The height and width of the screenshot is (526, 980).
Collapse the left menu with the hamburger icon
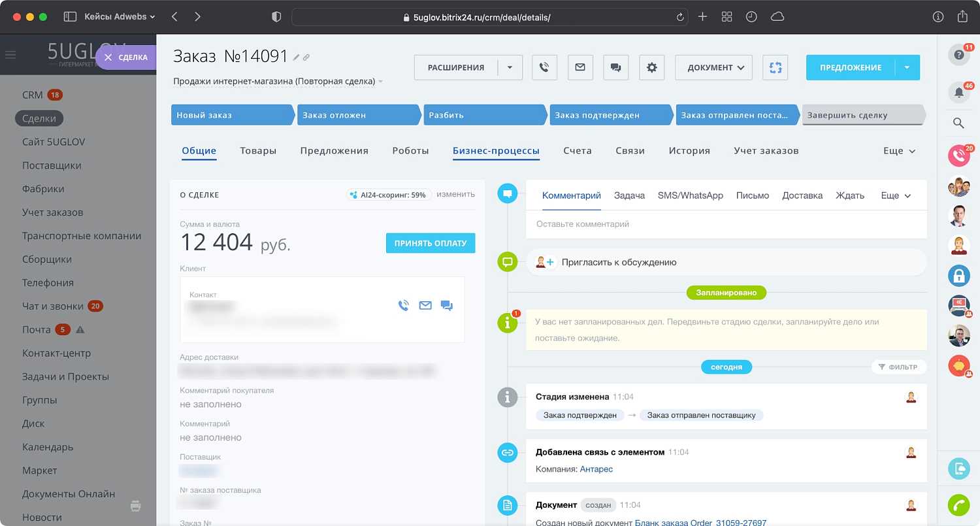[10, 55]
